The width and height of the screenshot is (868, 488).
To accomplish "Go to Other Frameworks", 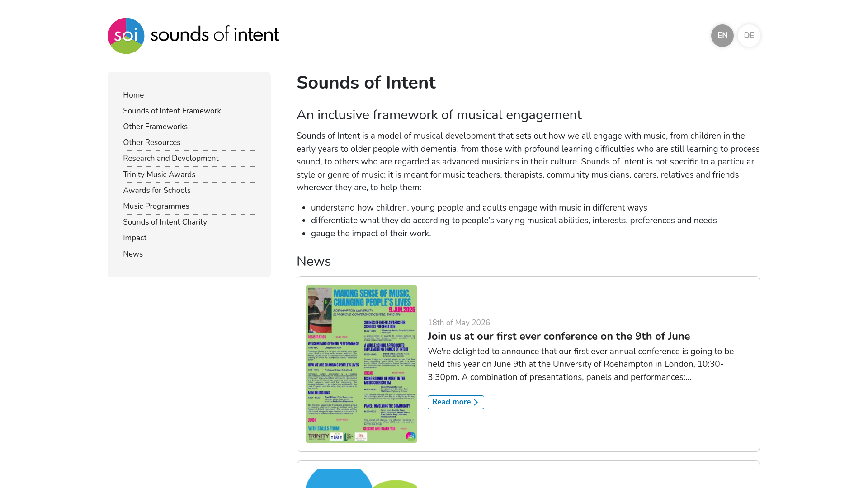I will click(189, 127).
